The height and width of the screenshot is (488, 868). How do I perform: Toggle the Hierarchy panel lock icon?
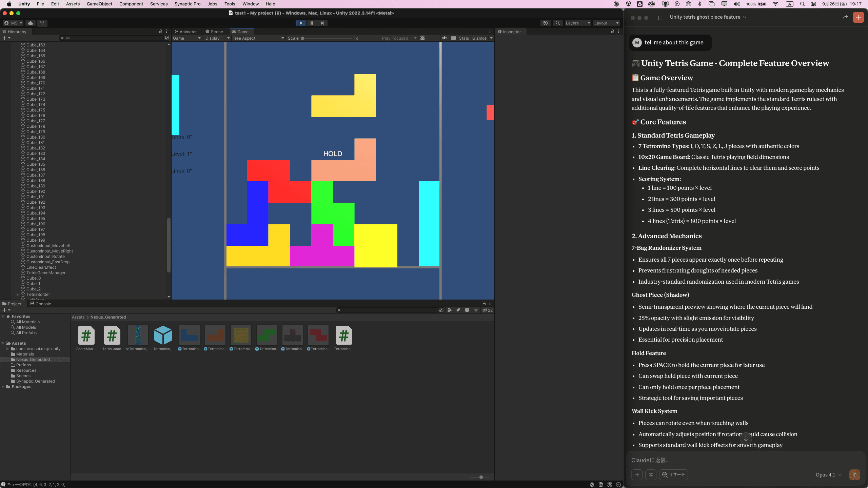(x=161, y=31)
